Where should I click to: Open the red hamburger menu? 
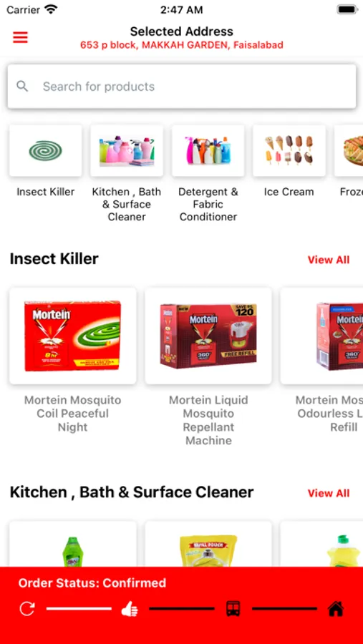20,38
